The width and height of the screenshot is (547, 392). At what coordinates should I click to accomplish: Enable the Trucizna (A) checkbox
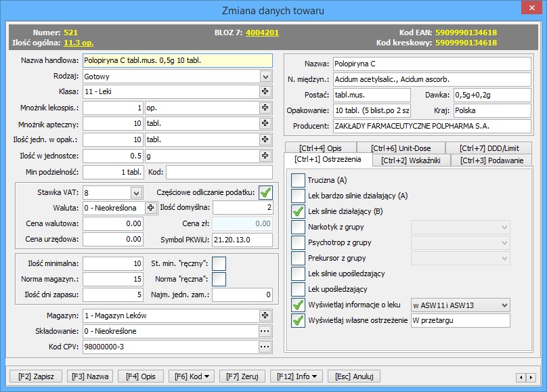coord(298,180)
